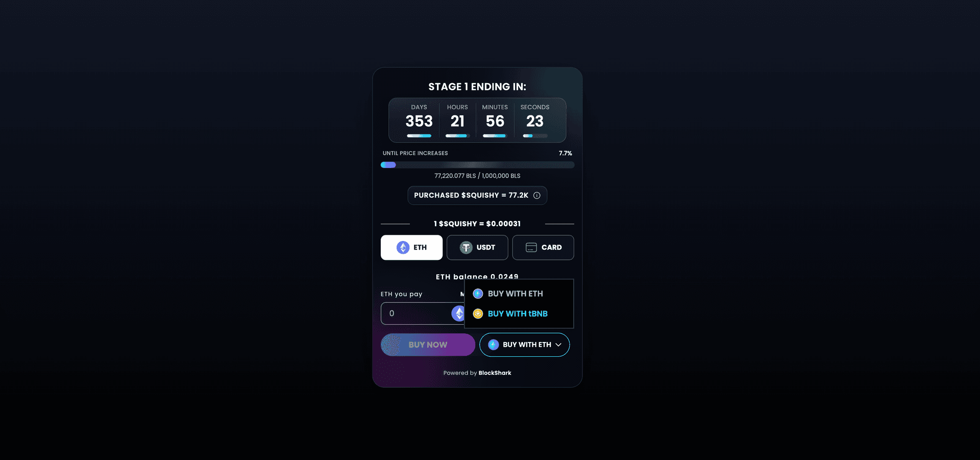980x460 pixels.
Task: Click the BUY NOW button
Action: point(428,345)
